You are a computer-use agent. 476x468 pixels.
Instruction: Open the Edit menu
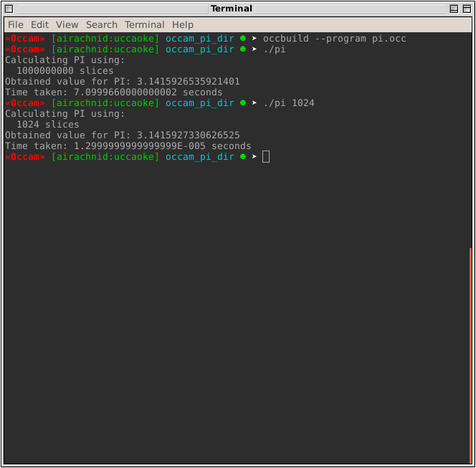pyautogui.click(x=39, y=24)
